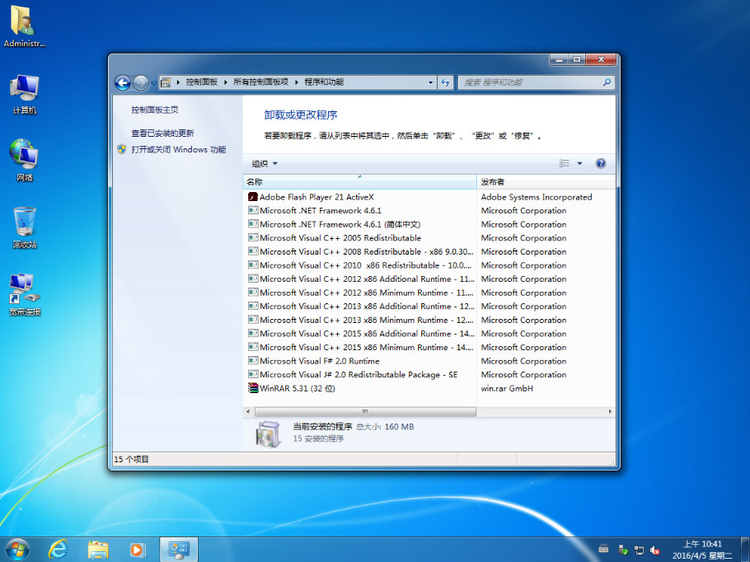The height and width of the screenshot is (562, 750).
Task: Sort by 名称 column header
Action: tap(360, 182)
